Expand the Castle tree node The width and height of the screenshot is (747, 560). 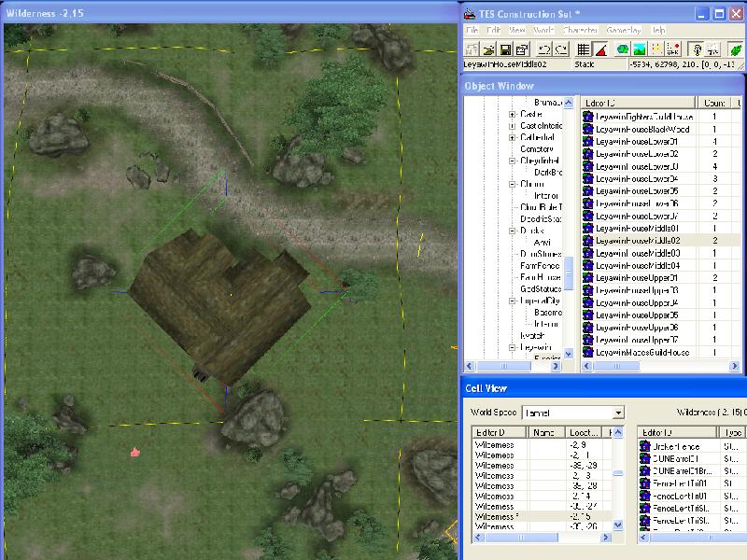pyautogui.click(x=512, y=114)
